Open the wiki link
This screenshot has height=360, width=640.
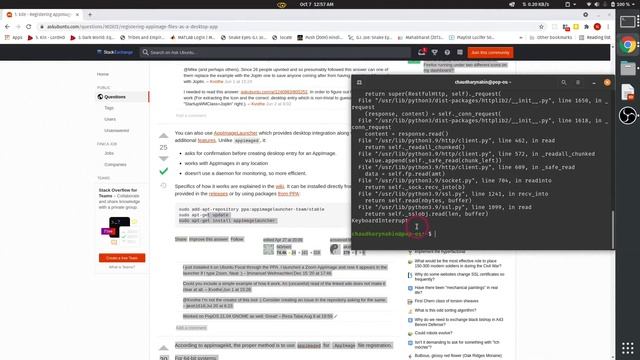point(280,186)
